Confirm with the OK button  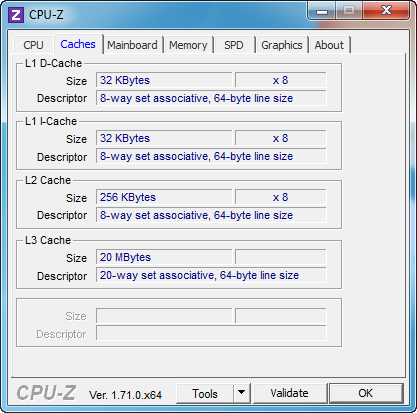point(366,393)
